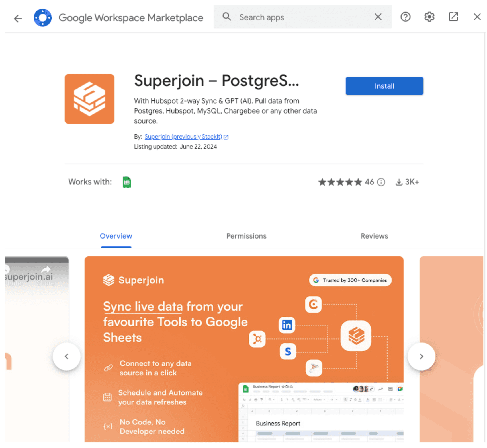Click the share arrow on video thumbnail

click(x=46, y=269)
